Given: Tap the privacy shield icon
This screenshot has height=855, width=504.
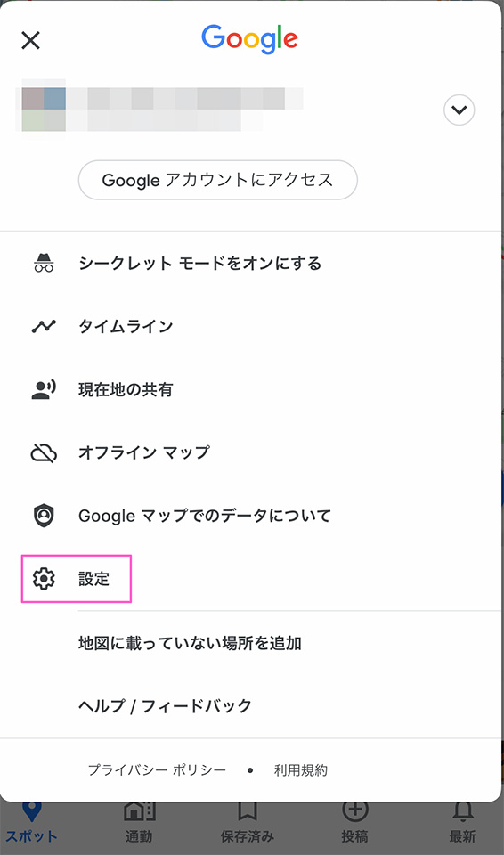Looking at the screenshot, I should coord(44,516).
